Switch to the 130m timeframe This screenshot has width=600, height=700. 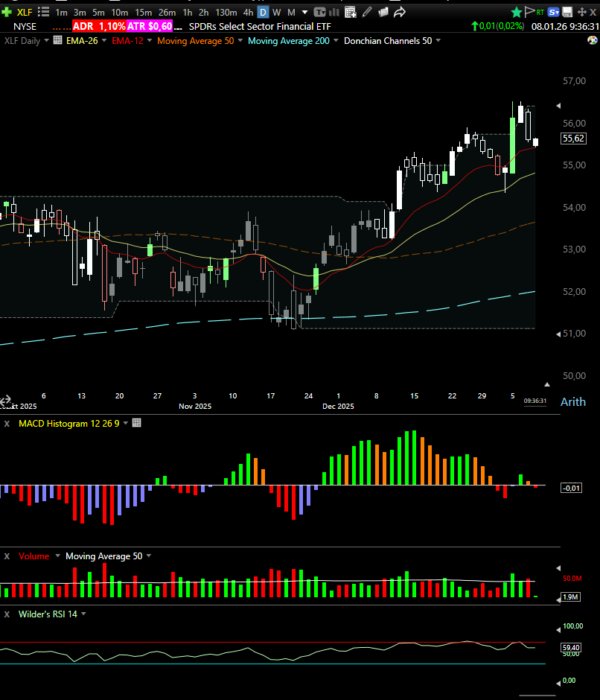click(226, 13)
